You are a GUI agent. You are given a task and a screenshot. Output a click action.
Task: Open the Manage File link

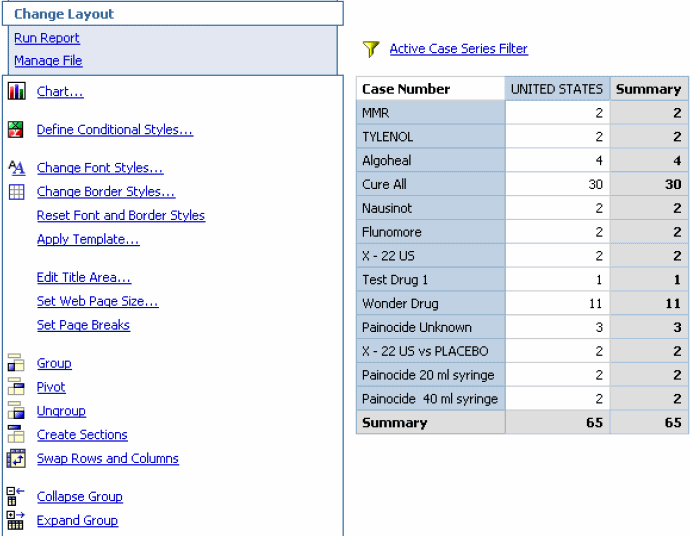48,60
